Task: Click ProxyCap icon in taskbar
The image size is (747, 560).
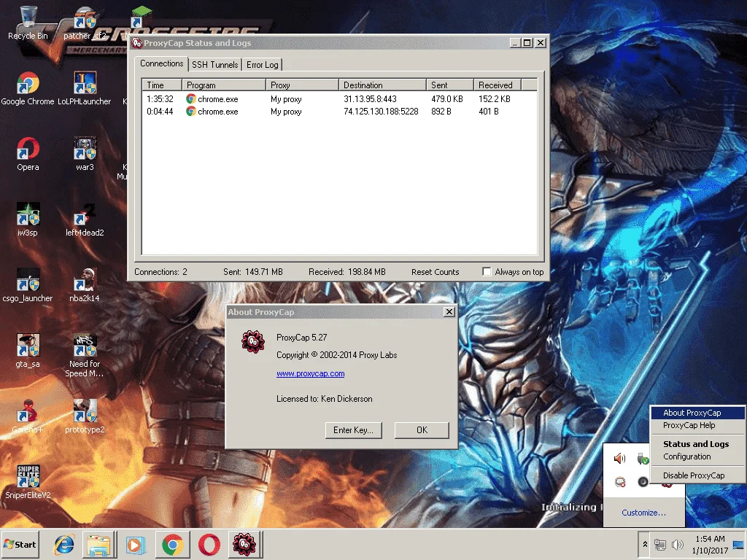Action: coord(244,544)
